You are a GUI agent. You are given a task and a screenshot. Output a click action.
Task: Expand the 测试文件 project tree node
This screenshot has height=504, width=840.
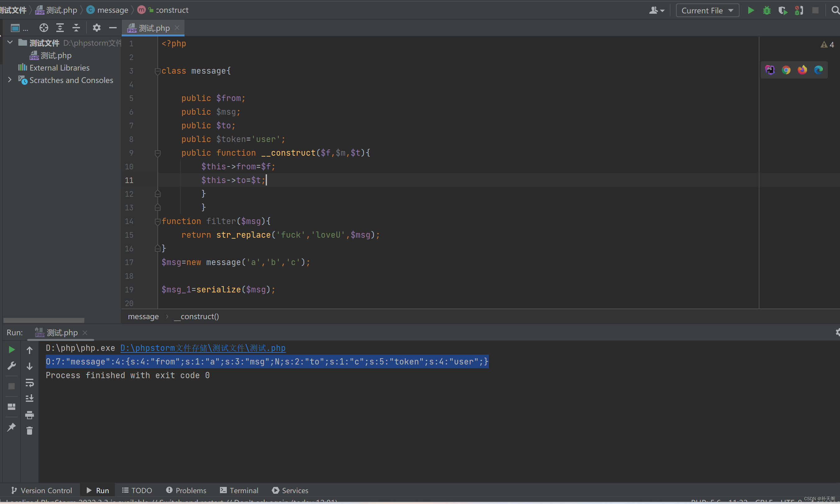[11, 42]
